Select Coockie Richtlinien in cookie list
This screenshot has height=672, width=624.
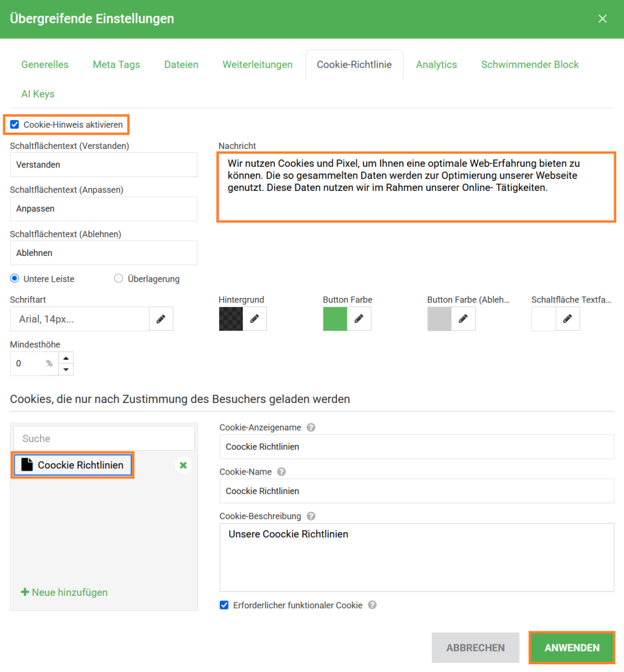coord(73,465)
